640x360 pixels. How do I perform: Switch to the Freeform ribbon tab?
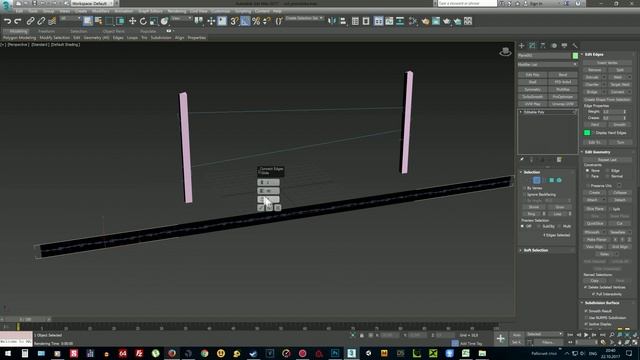[x=46, y=31]
